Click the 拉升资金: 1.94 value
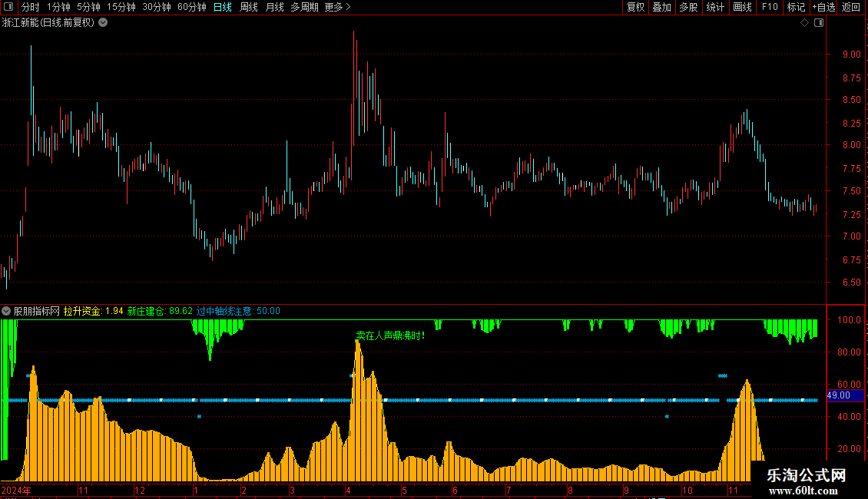Image resolution: width=868 pixels, height=499 pixels. coord(93,311)
